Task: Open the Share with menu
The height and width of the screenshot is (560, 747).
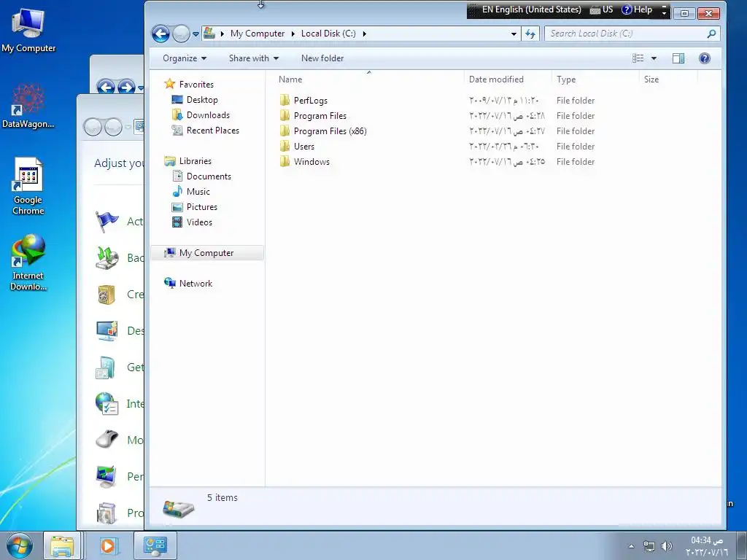Action: pyautogui.click(x=253, y=58)
